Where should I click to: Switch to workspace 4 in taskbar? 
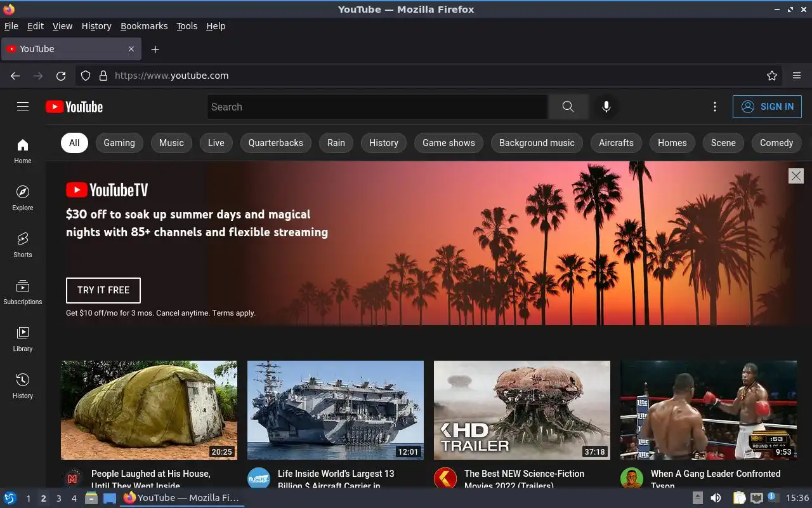[74, 498]
